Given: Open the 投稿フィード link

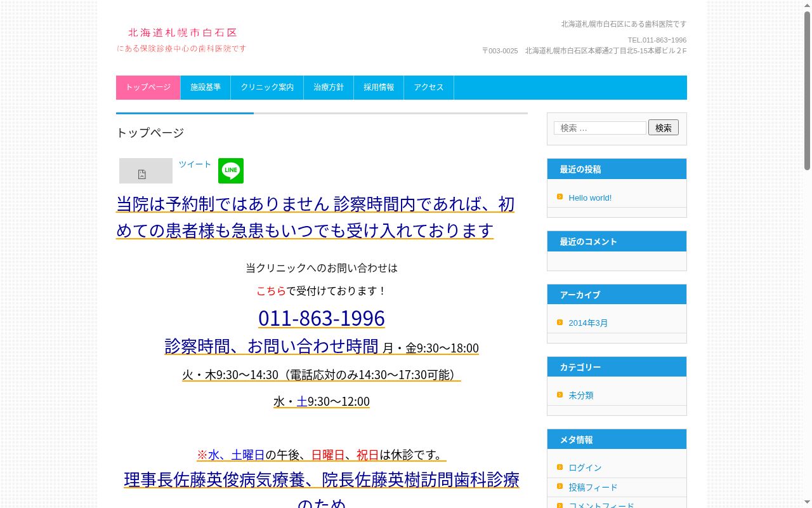Looking at the screenshot, I should 593,487.
